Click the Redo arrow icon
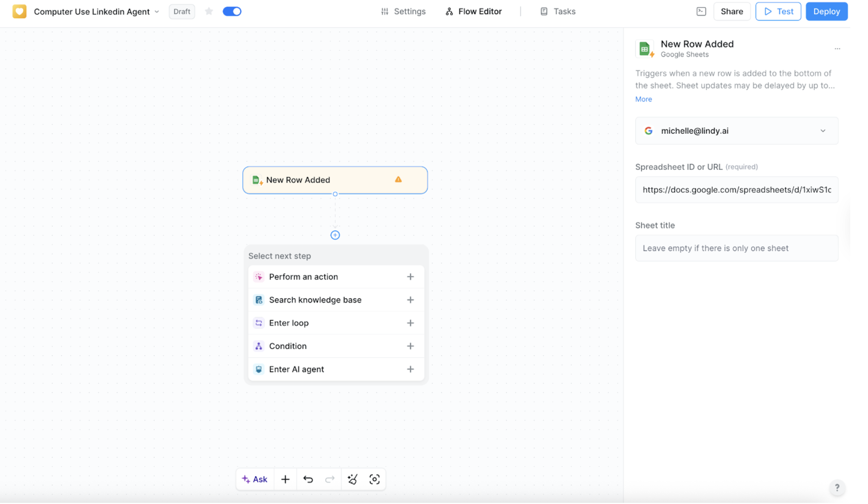 pos(330,479)
